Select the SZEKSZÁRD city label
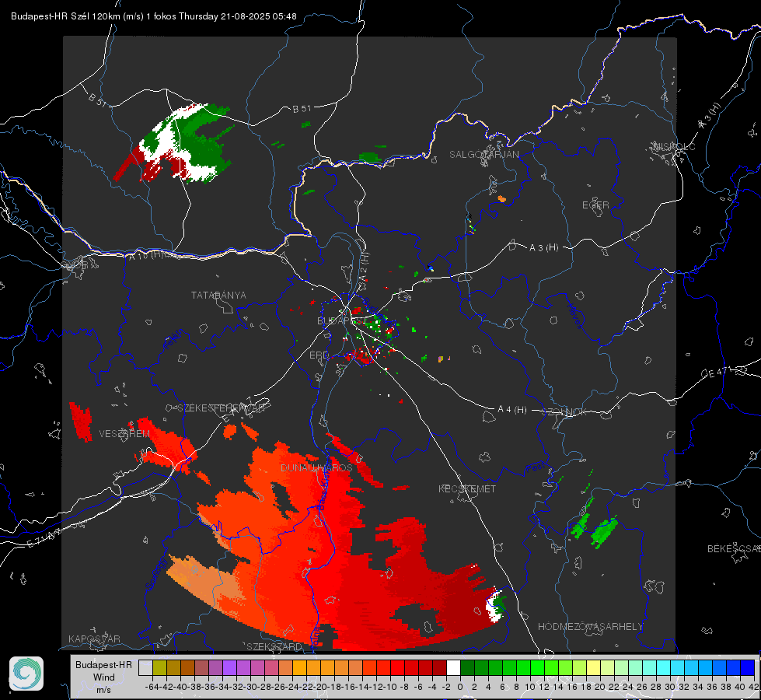761x700 pixels. pos(274,646)
